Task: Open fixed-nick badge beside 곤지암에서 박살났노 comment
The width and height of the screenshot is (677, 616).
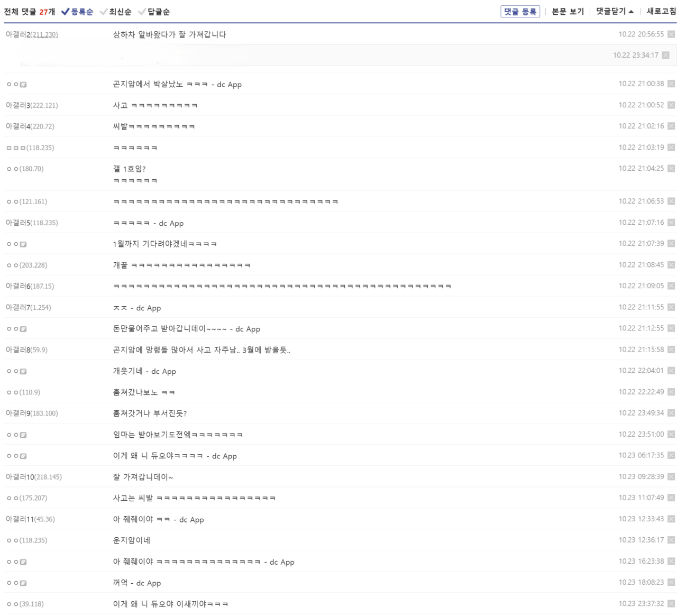Action: 23,85
